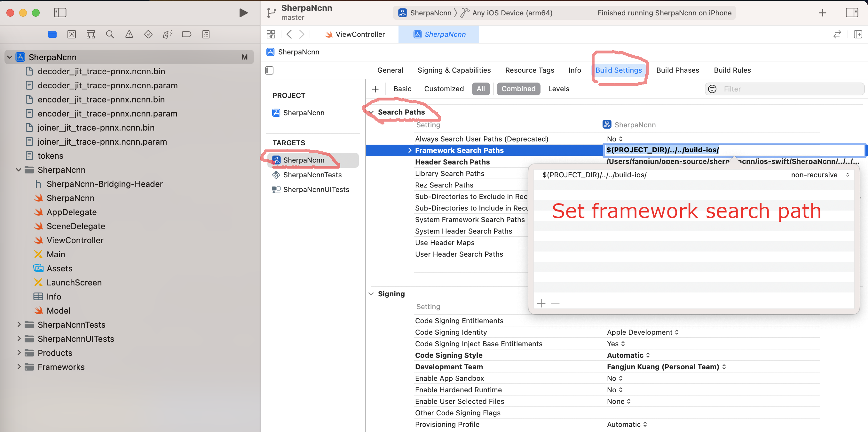Screen dimensions: 868x432
Task: Open the Symbol navigator icon
Action: (91, 34)
